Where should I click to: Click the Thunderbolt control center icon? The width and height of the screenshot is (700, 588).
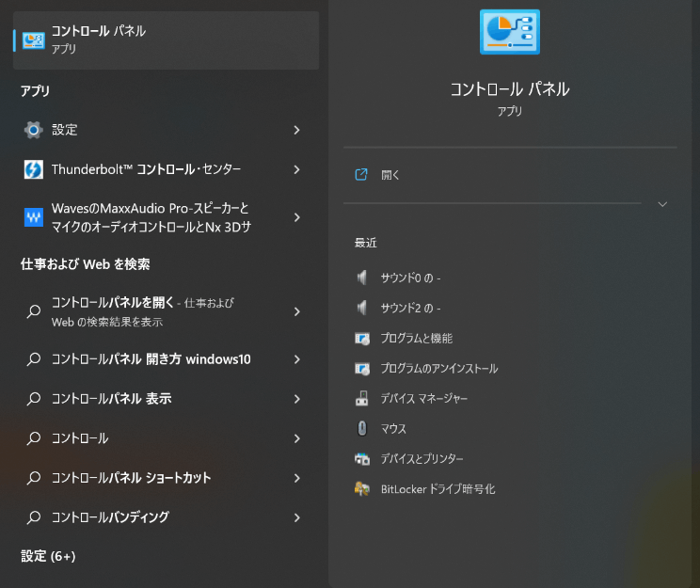pyautogui.click(x=34, y=169)
